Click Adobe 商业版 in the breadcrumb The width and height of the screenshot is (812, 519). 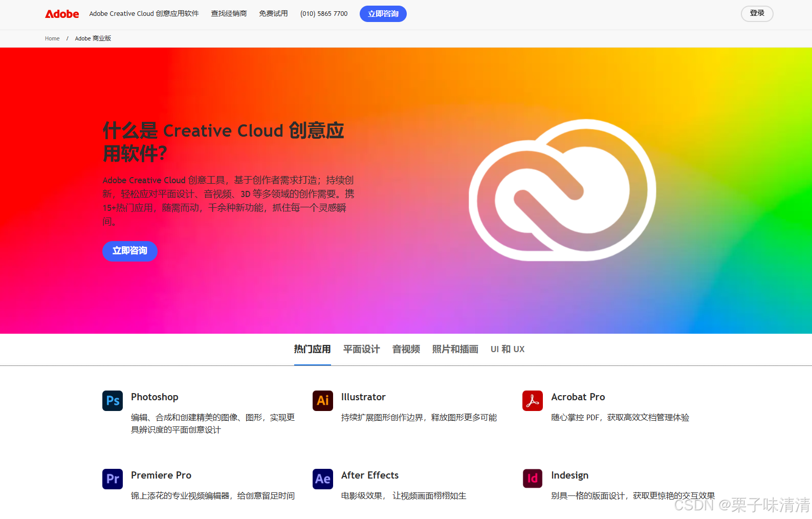coord(93,38)
